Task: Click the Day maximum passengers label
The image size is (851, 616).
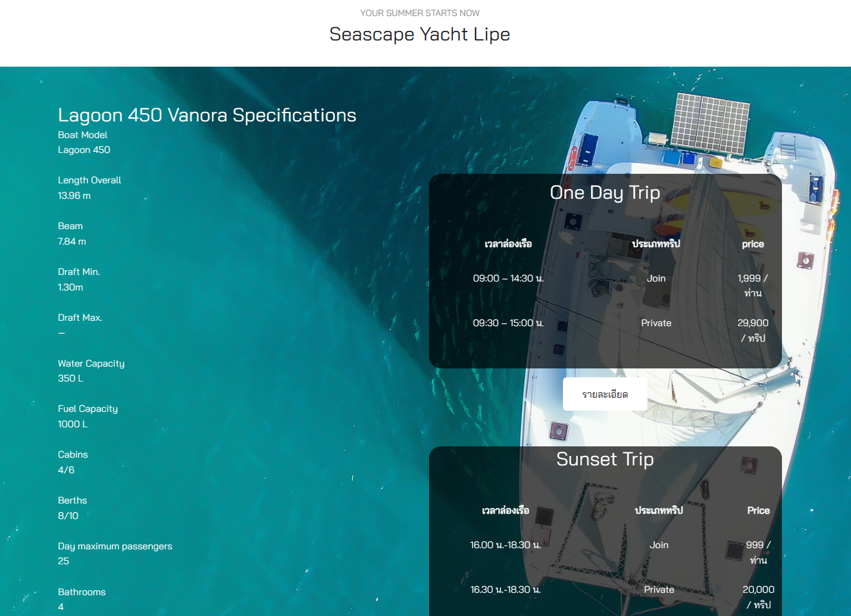Action: point(115,546)
